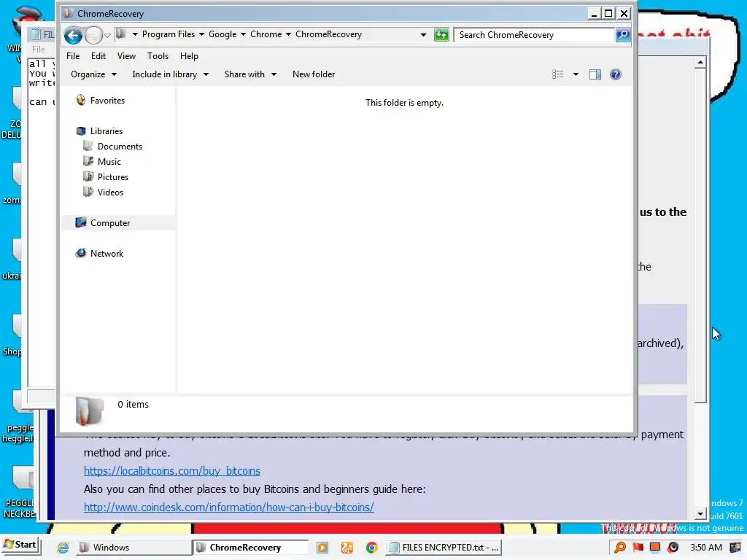Select Google in the address breadcrumb
747x560 pixels.
point(222,34)
